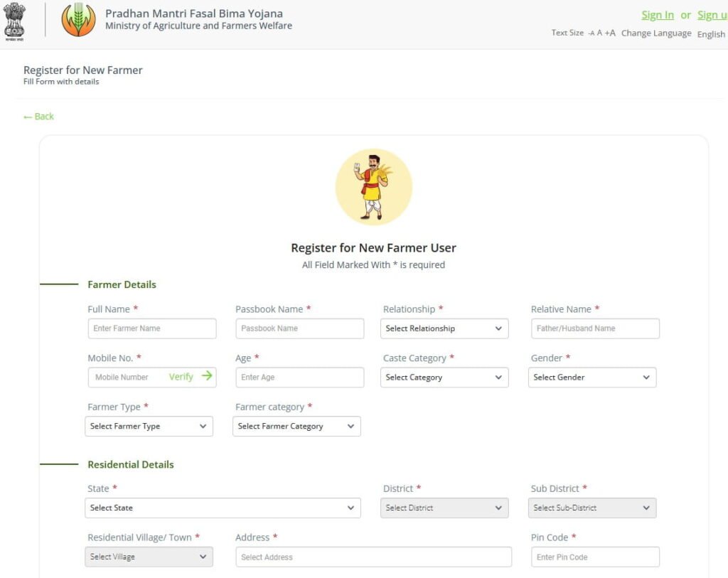Click the Ministry of Agriculture and Farmers Welfare text
Image resolution: width=728 pixels, height=578 pixels.
click(x=199, y=26)
